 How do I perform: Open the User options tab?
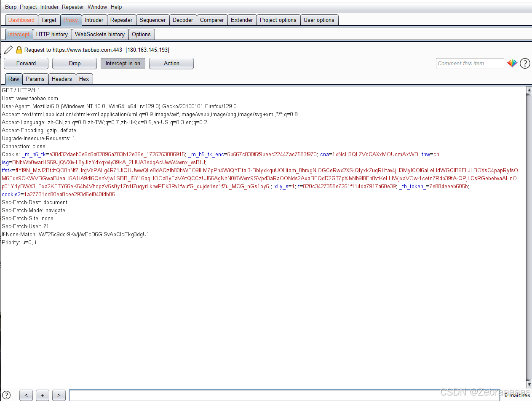pos(319,20)
